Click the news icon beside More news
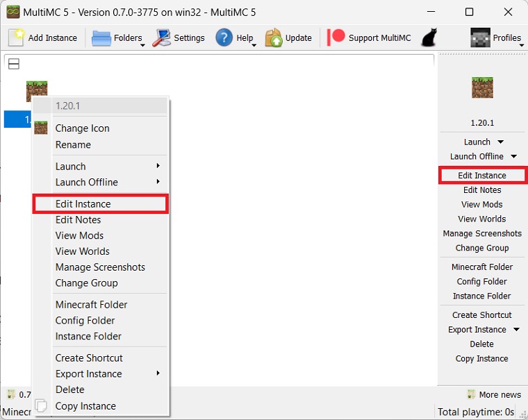This screenshot has width=528, height=420. pyautogui.click(x=471, y=394)
